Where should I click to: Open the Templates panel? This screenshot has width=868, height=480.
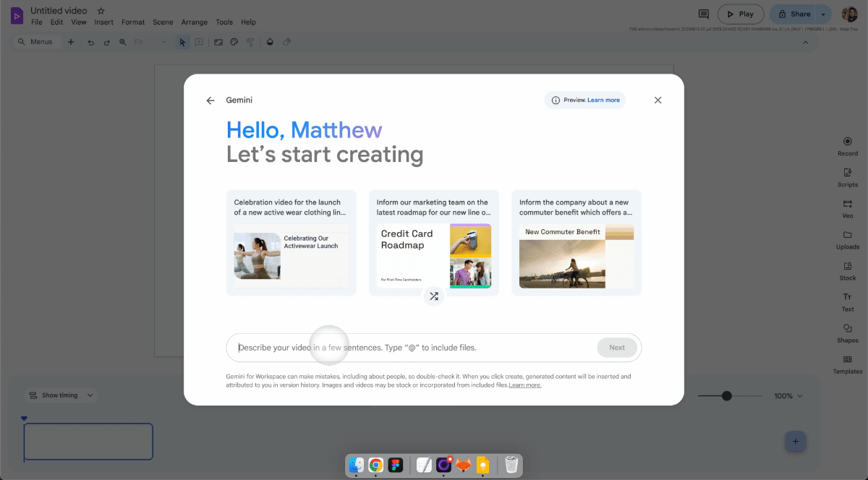[x=848, y=364]
